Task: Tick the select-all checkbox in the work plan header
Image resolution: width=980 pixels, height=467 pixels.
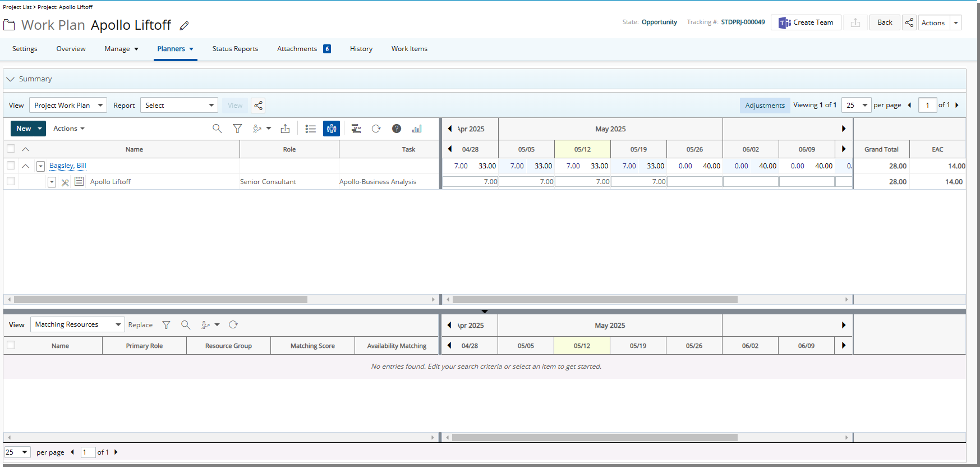Action: pyautogui.click(x=11, y=149)
